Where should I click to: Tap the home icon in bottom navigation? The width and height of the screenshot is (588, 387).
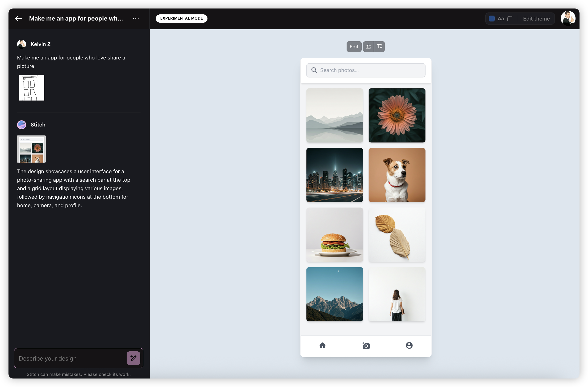tap(323, 345)
